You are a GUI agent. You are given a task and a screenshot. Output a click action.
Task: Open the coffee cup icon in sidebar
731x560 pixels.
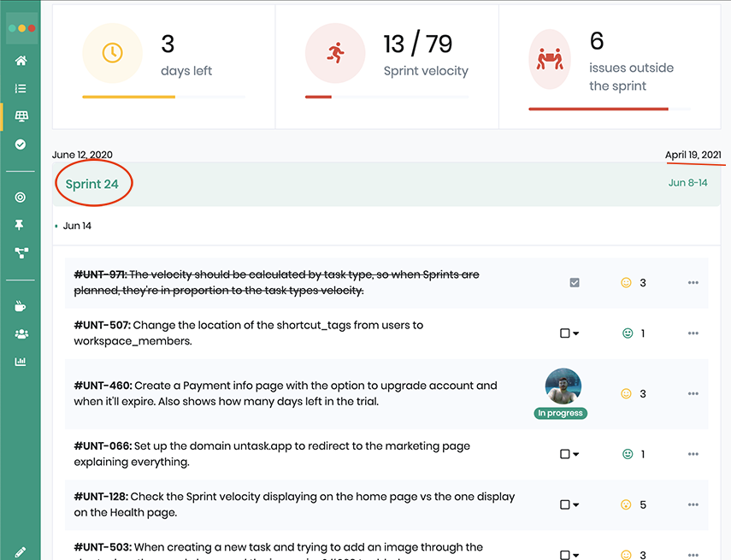(20, 306)
